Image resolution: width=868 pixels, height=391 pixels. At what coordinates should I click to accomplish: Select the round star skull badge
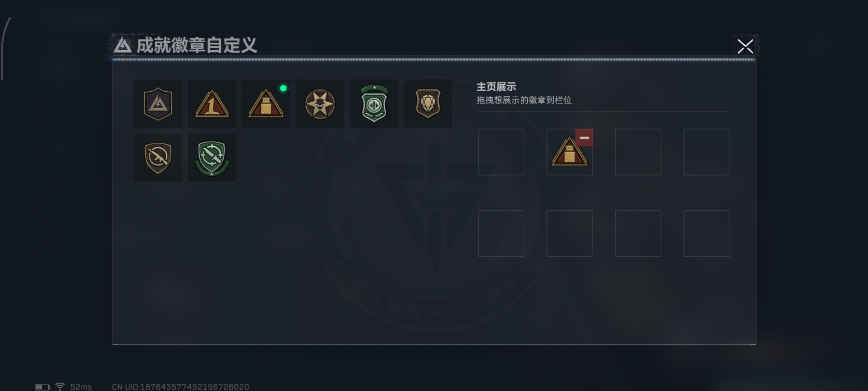[320, 104]
